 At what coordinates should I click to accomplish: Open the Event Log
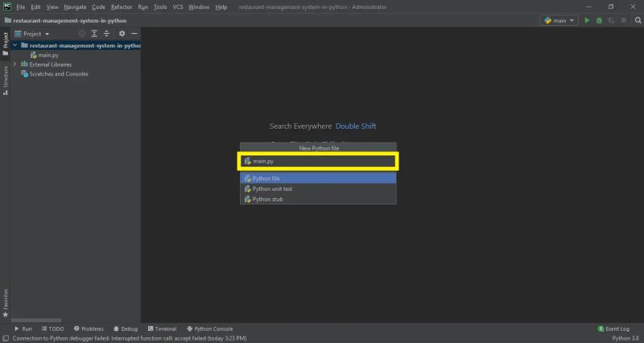613,329
